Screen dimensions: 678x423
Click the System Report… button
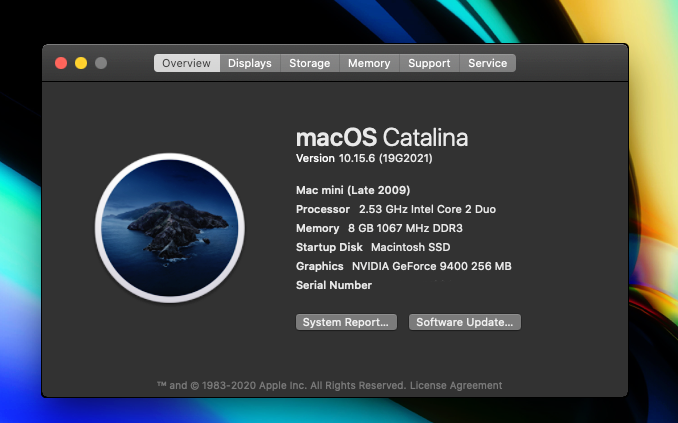pyautogui.click(x=346, y=322)
